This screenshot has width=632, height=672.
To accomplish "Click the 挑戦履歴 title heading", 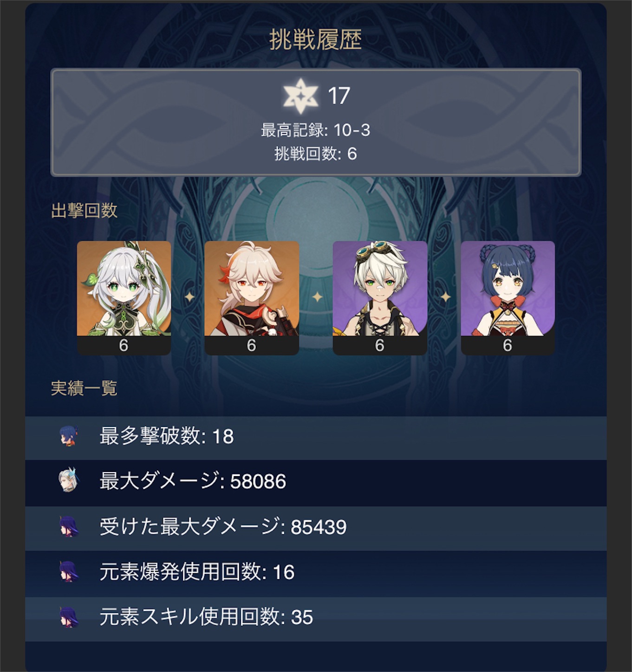I will click(316, 39).
